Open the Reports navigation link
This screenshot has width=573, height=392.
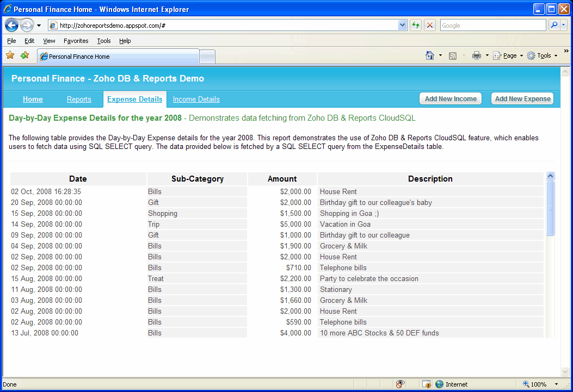79,99
